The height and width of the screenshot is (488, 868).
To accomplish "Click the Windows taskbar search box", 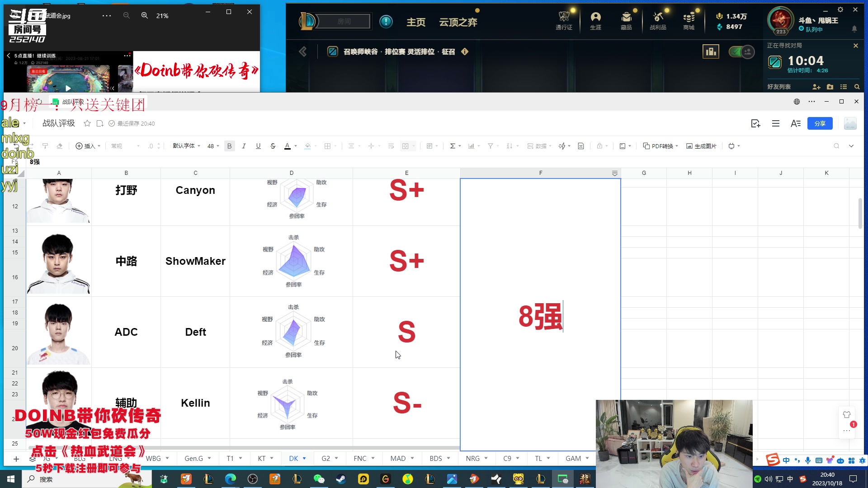I will pos(86,479).
